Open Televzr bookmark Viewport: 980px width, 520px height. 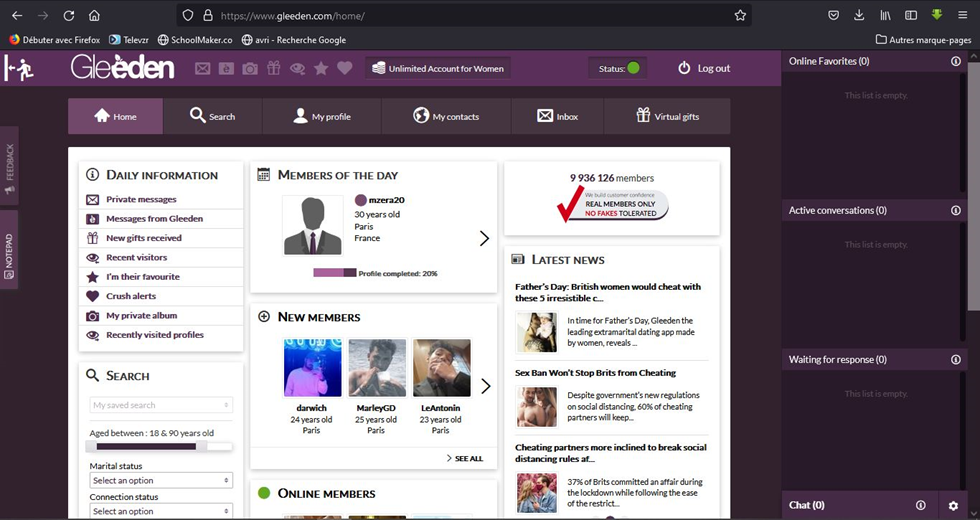[129, 40]
